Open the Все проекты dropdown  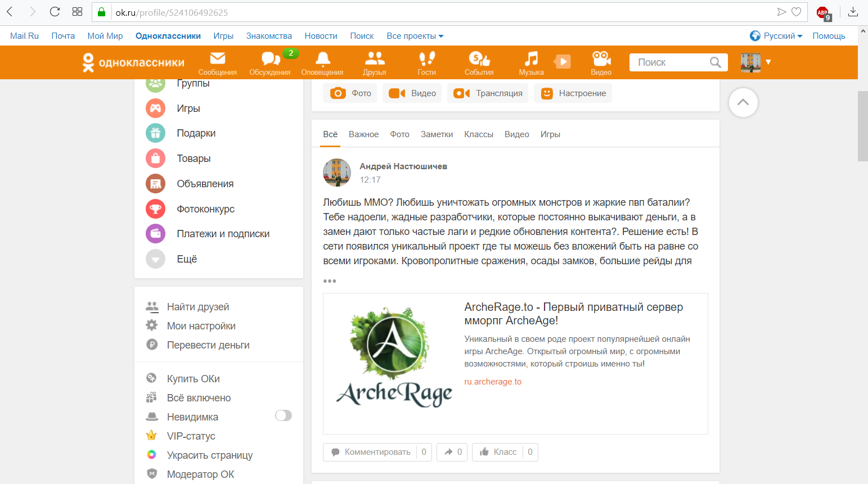tap(415, 36)
